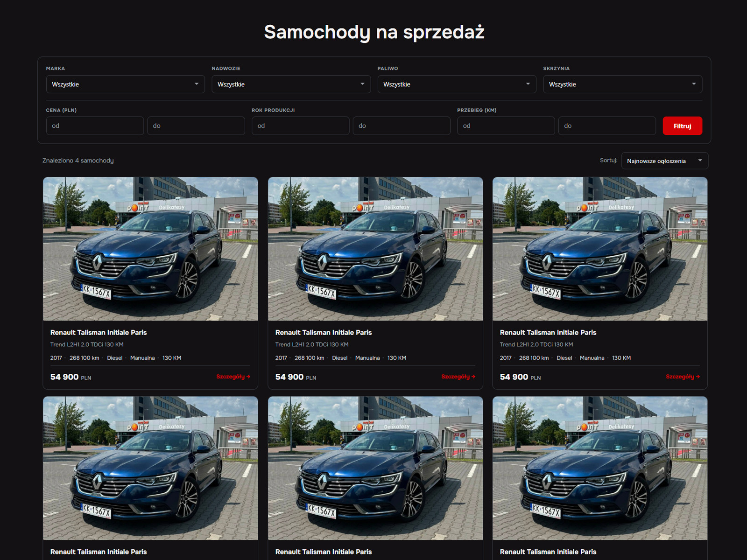This screenshot has width=747, height=560.
Task: Open Szczegóły link in first top-row card
Action: coord(233,377)
